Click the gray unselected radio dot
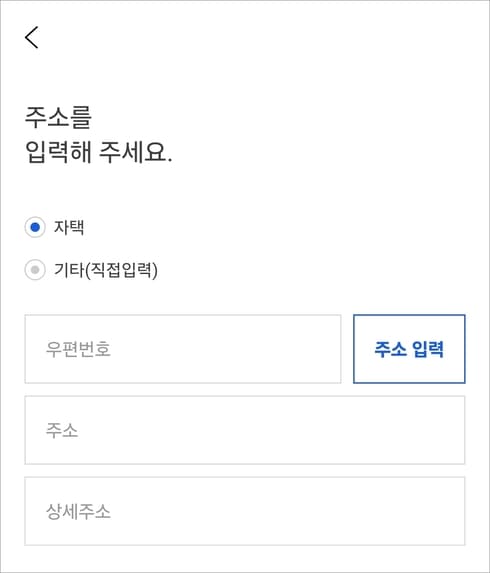The image size is (490, 573). [35, 270]
